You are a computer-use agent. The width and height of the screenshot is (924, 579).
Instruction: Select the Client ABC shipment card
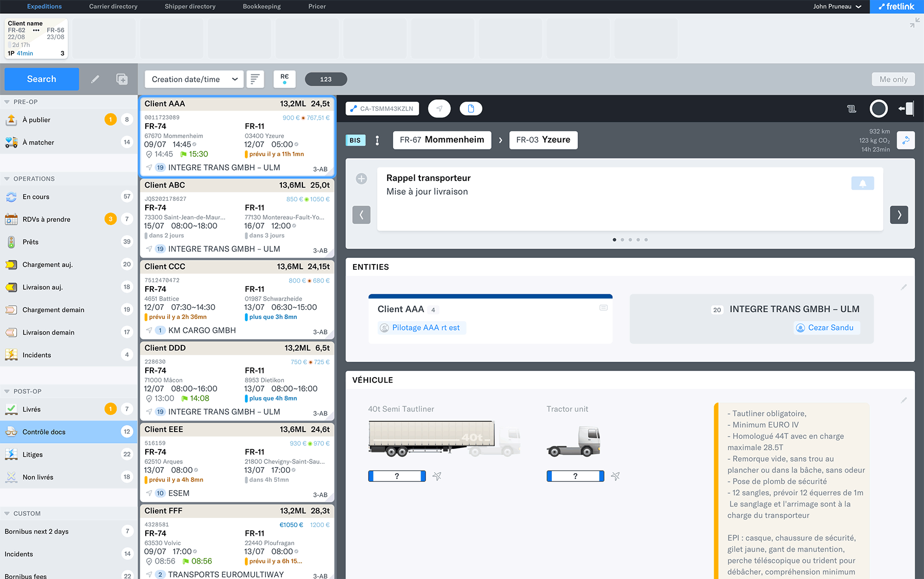[x=237, y=218]
